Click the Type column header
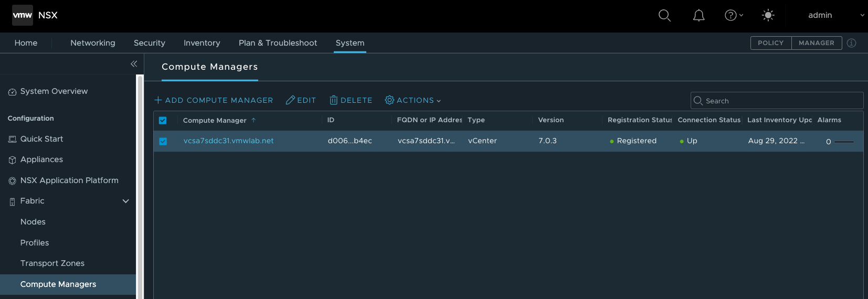This screenshot has height=299, width=868. coord(476,120)
